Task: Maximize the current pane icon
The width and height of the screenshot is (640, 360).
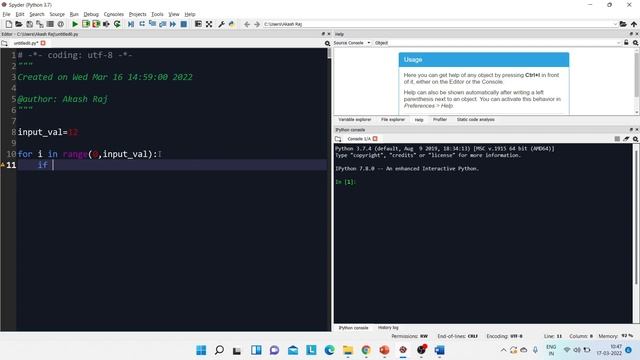Action: pos(198,24)
